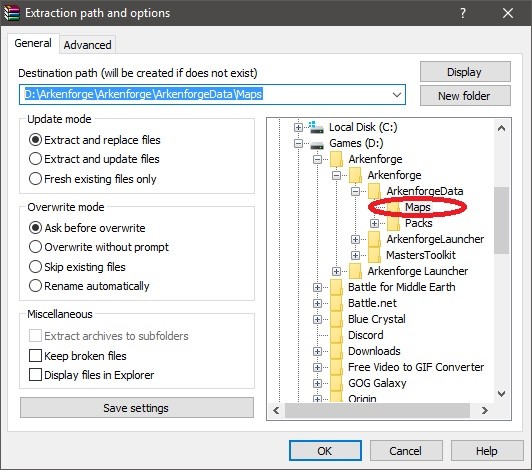This screenshot has width=532, height=470.
Task: Click the Discord folder icon
Action: (x=337, y=335)
